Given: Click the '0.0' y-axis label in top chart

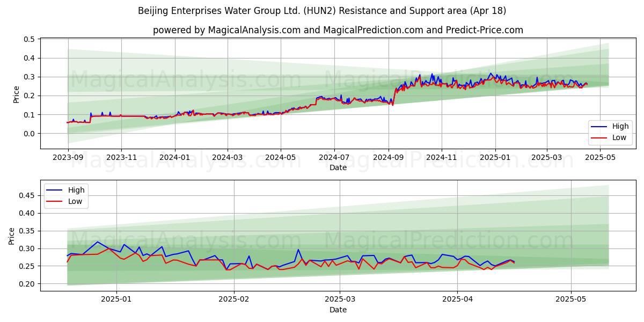Looking at the screenshot, I should (29, 134).
